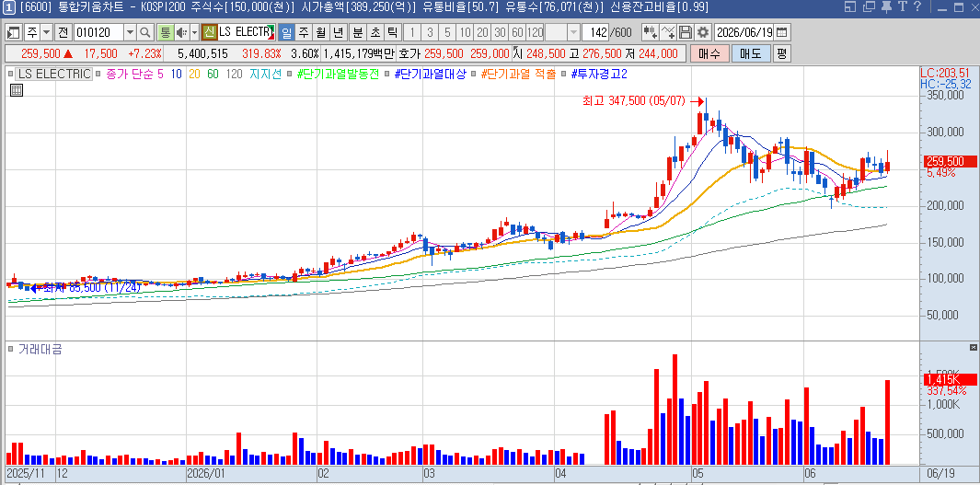
Task: Click the LS ELECTRIC stock name field
Action: tap(247, 32)
